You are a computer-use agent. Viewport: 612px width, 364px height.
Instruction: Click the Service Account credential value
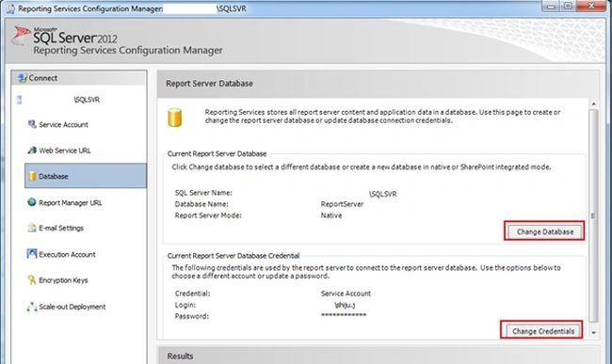(346, 293)
